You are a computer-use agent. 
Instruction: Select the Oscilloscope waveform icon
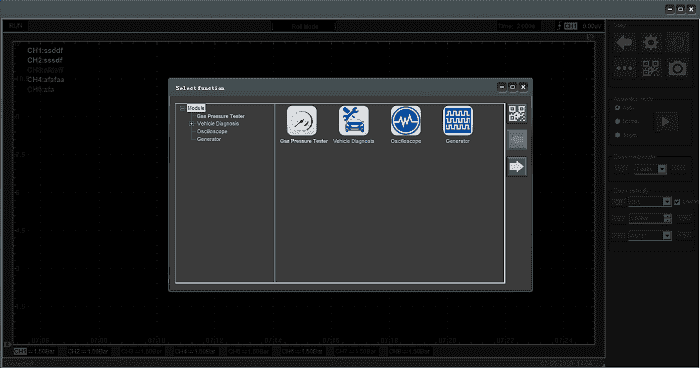point(405,121)
